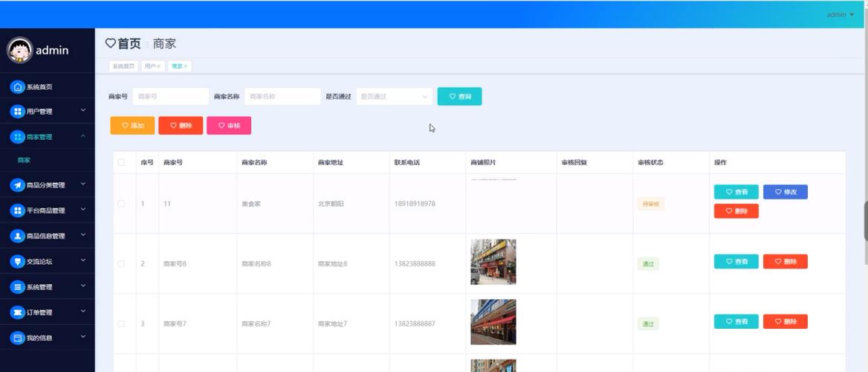868x372 pixels.
Task: Click the person icon beside 商品信息管理
Action: [18, 236]
